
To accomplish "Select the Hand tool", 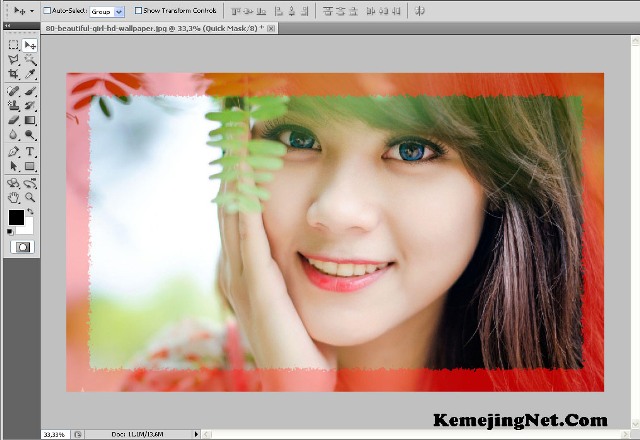I will [13, 198].
